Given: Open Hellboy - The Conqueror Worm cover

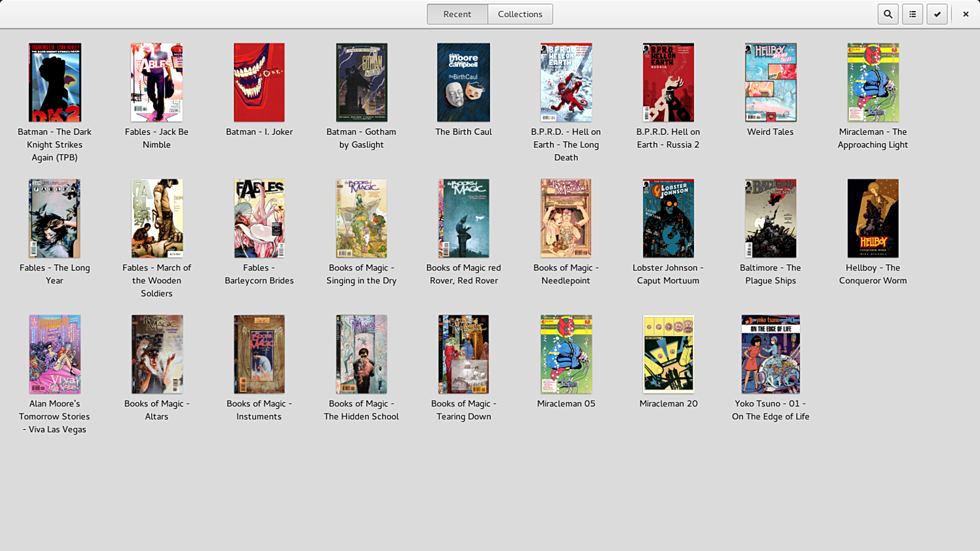Looking at the screenshot, I should click(872, 219).
